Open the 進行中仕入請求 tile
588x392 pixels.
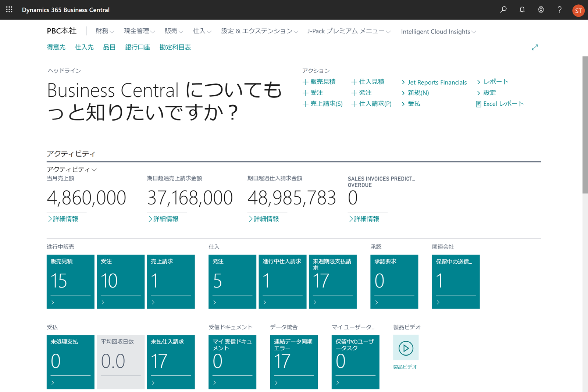pos(282,282)
